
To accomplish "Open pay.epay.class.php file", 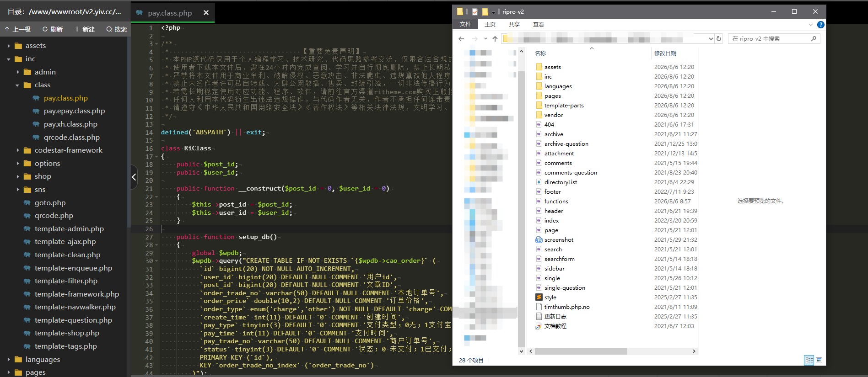I will pyautogui.click(x=74, y=111).
